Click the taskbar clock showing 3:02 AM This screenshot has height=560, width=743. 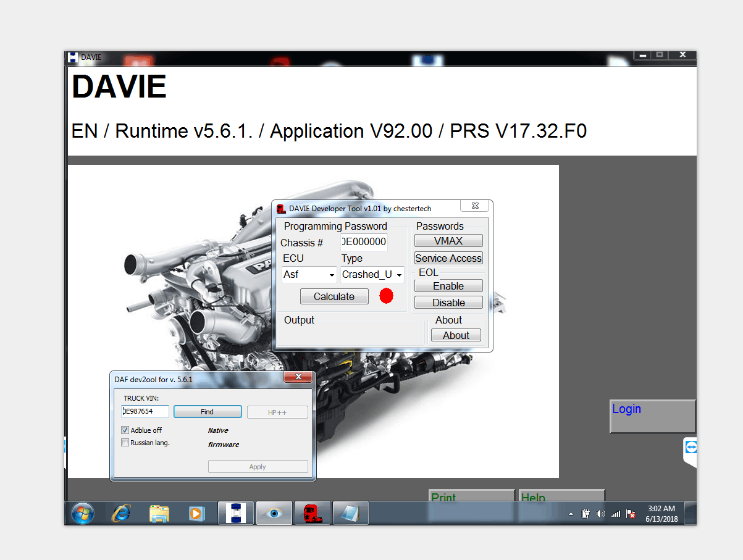point(661,514)
